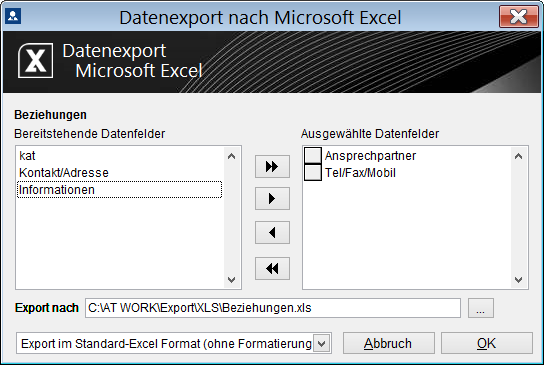This screenshot has height=365, width=544.
Task: Click into the Export nach path field
Action: pyautogui.click(x=273, y=308)
